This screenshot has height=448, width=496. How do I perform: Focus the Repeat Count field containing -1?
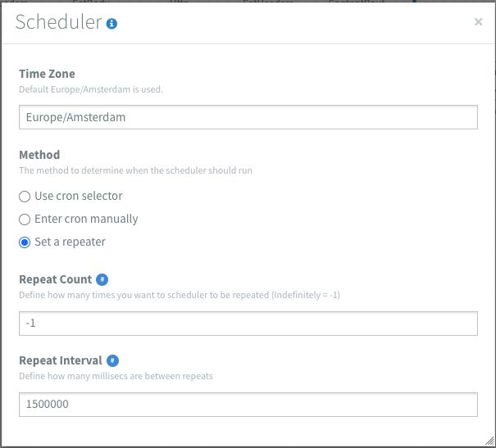(x=248, y=324)
